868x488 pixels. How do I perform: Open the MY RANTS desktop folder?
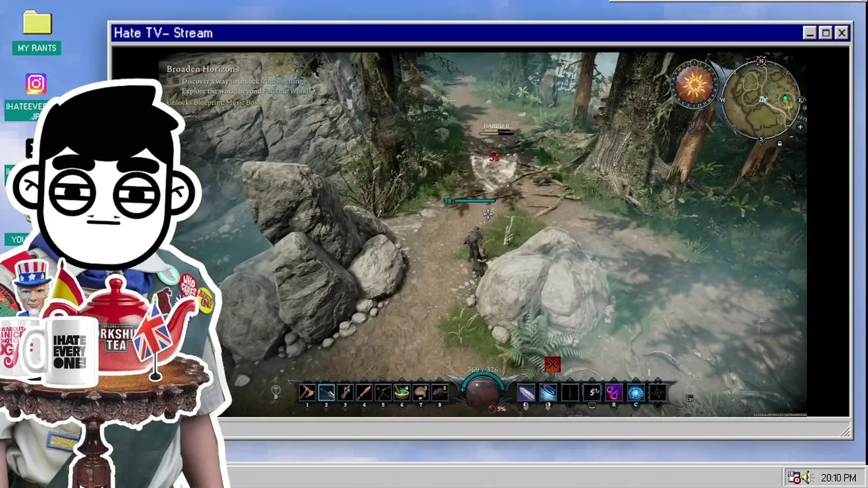click(37, 33)
